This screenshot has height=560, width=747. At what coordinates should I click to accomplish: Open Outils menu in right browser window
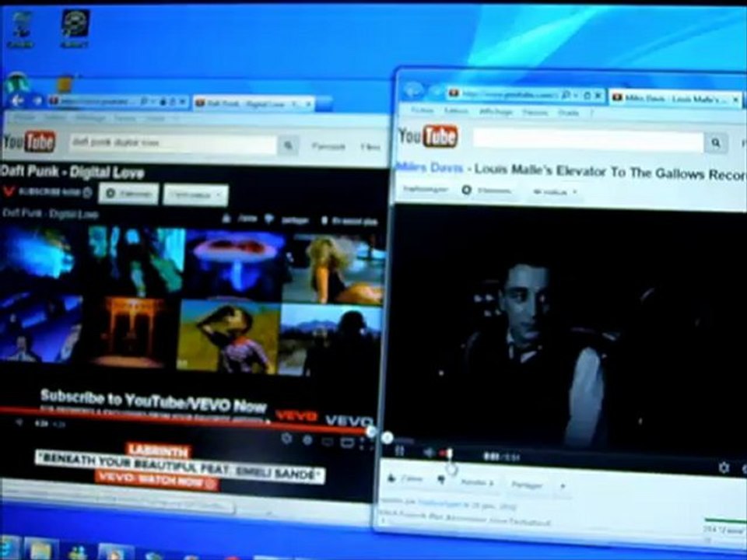coord(568,113)
